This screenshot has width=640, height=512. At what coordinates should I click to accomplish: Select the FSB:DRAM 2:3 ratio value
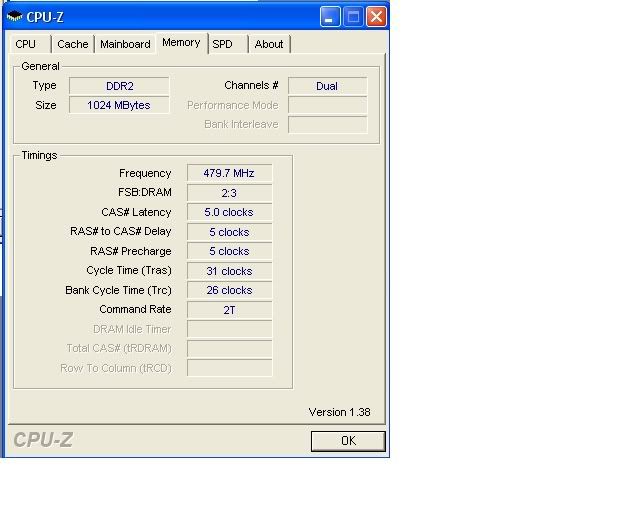(x=229, y=193)
